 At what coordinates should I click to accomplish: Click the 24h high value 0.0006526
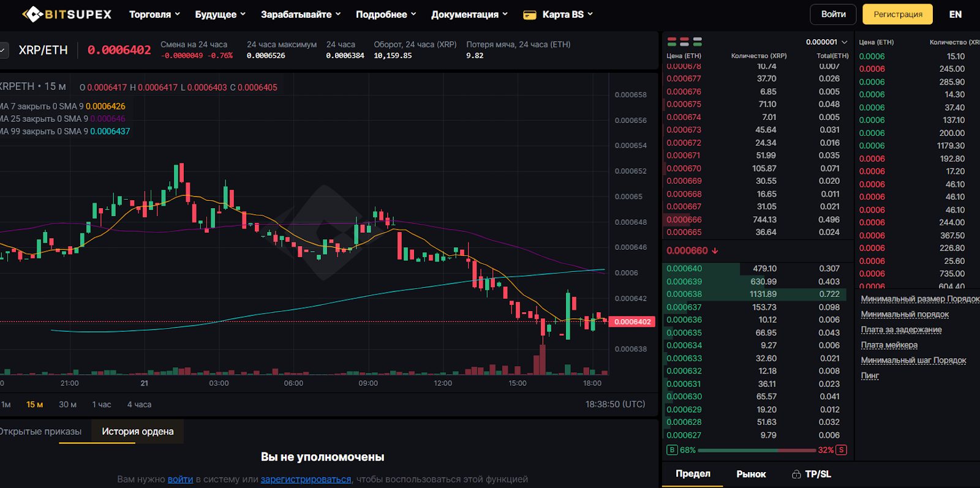(266, 56)
